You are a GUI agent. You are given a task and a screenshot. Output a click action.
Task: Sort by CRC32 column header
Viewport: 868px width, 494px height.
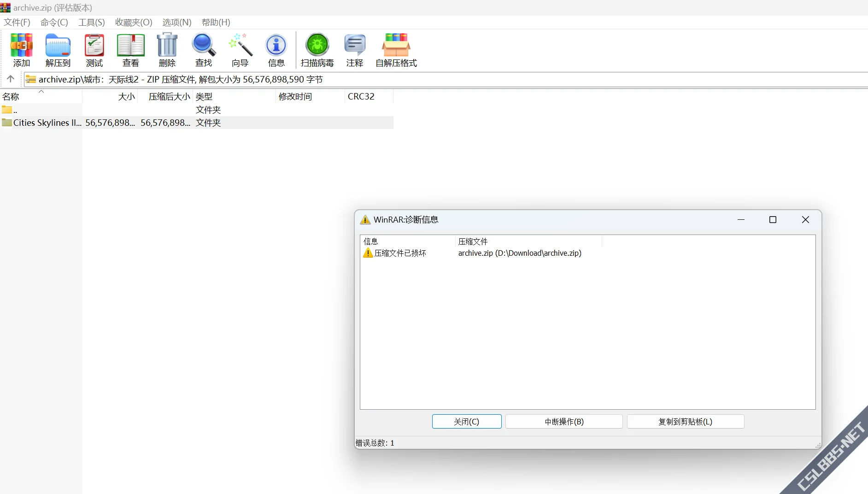[x=369, y=96]
